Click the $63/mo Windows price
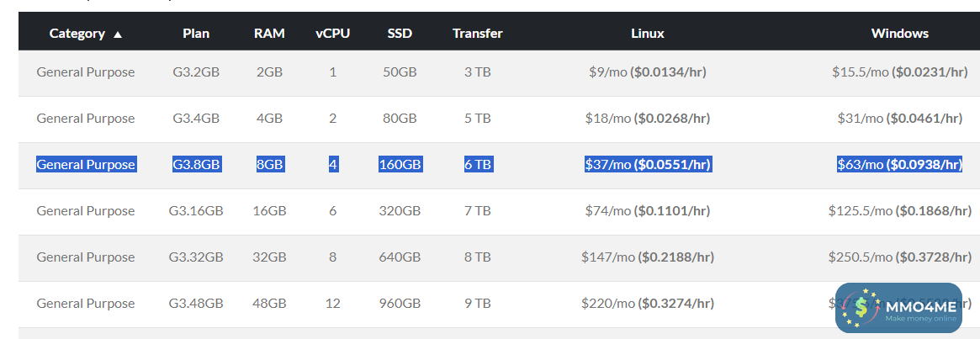 click(899, 165)
